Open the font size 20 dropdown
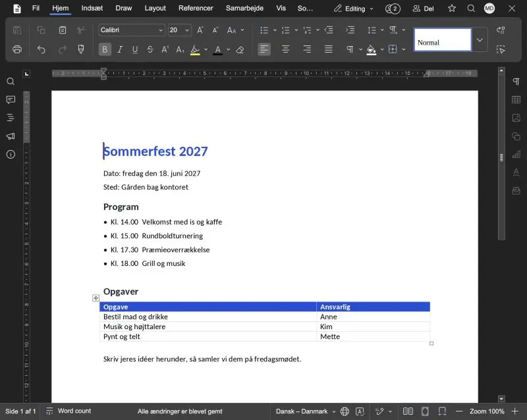The image size is (527, 420). tap(187, 30)
